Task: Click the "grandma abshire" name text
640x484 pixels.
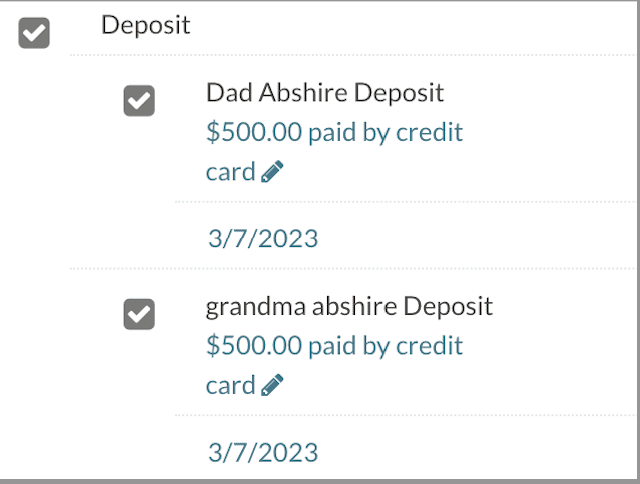Action: pos(297,306)
